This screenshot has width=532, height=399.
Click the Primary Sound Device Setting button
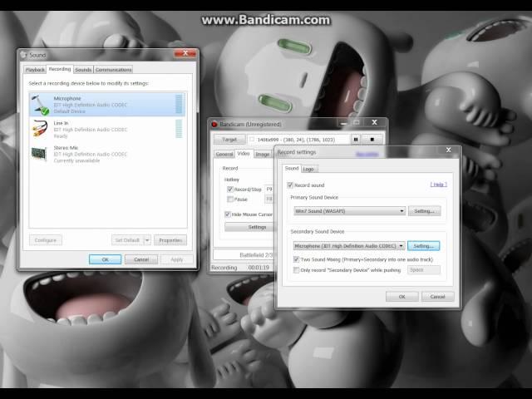(424, 211)
